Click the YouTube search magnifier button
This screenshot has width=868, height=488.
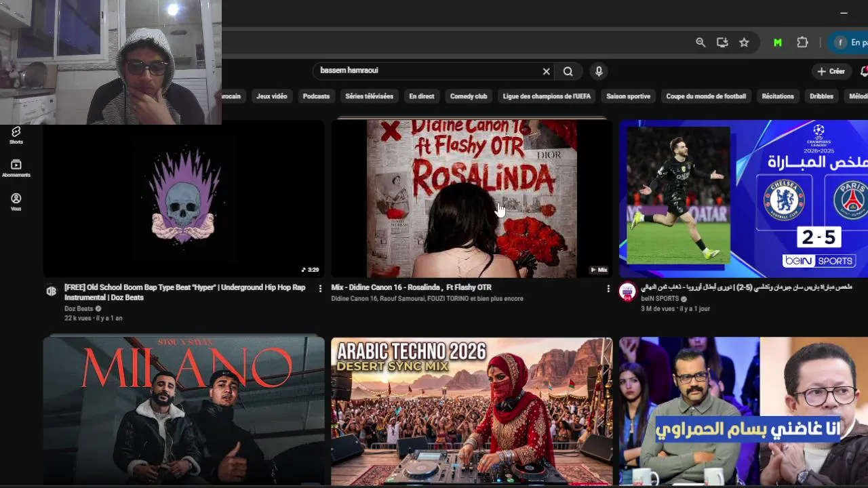click(x=568, y=71)
